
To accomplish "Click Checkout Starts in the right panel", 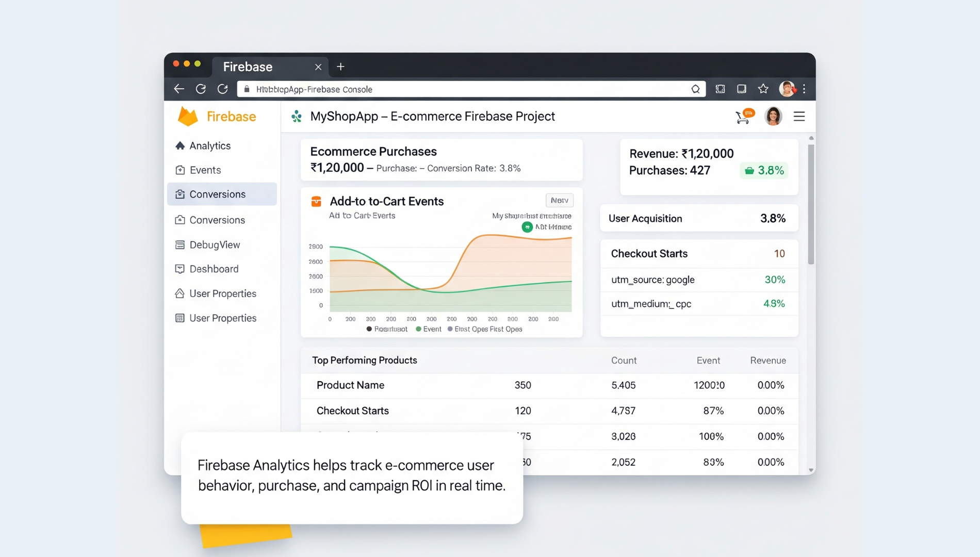I will [649, 254].
